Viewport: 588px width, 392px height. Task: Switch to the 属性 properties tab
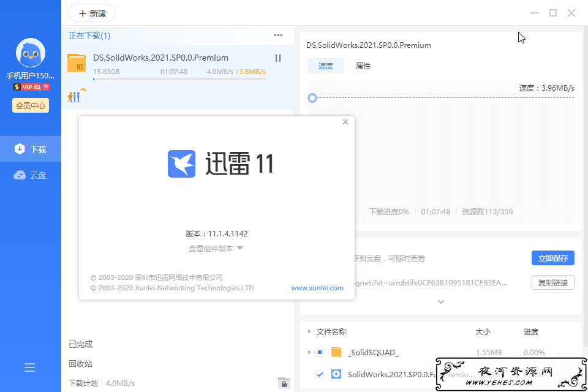click(363, 66)
